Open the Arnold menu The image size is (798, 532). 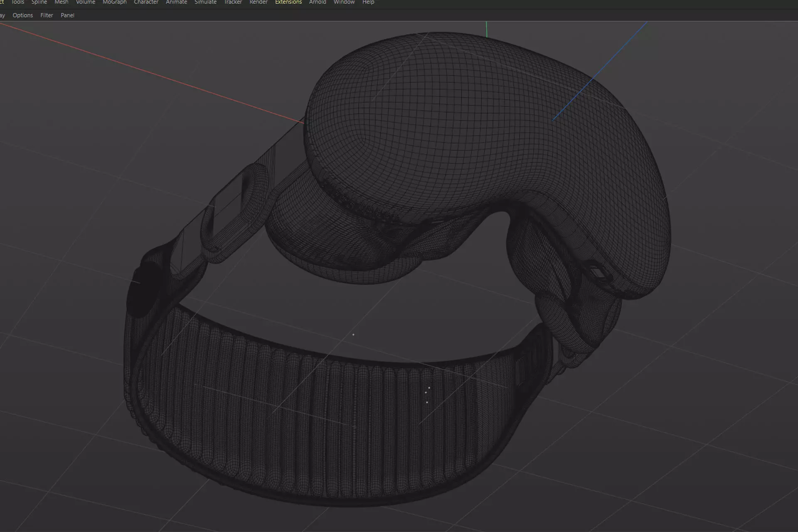click(318, 2)
